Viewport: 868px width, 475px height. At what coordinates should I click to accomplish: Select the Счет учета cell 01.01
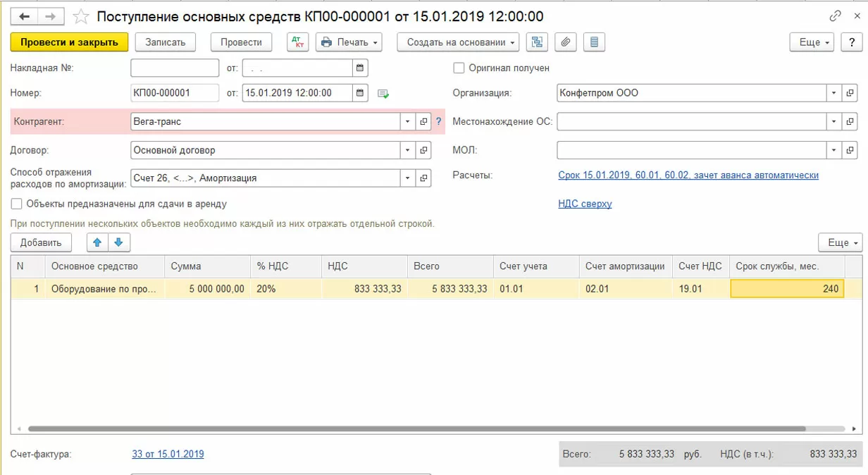(535, 289)
